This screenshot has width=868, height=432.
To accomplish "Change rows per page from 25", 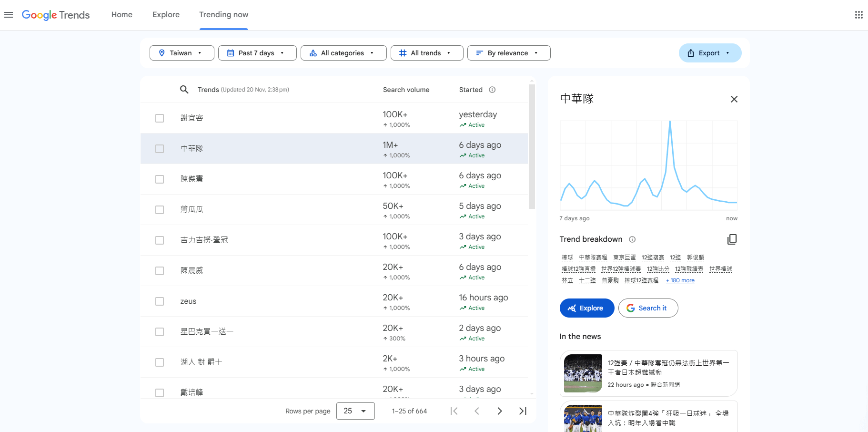I will coord(355,411).
